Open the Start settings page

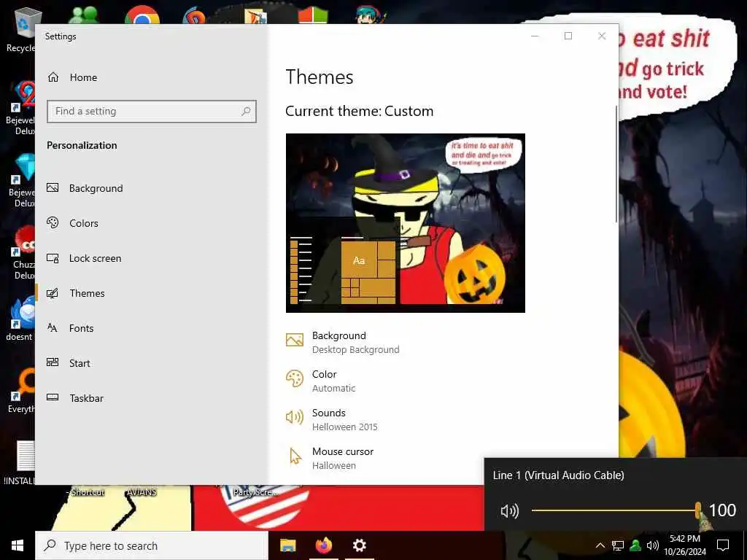[69, 363]
